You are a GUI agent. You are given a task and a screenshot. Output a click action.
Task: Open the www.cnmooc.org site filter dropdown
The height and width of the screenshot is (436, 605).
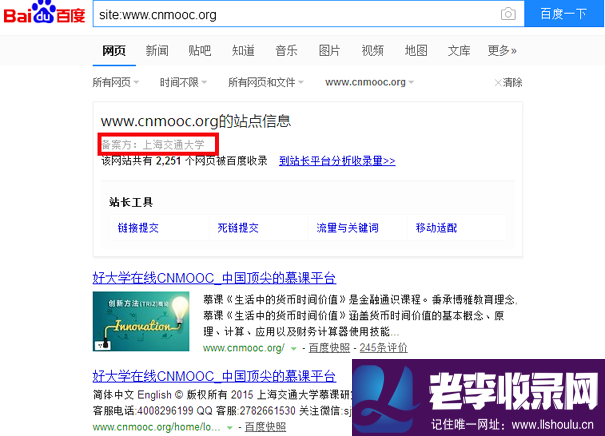pos(369,82)
